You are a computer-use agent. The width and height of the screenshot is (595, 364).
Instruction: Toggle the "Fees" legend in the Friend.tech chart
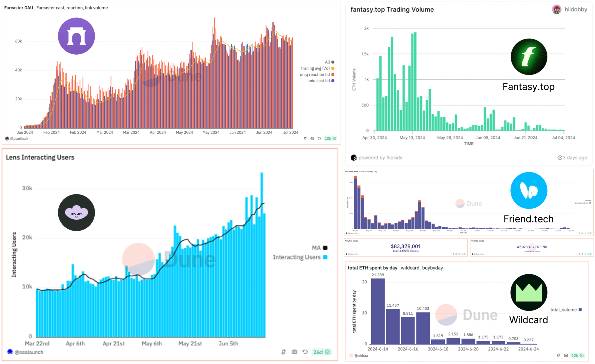pos(588,201)
